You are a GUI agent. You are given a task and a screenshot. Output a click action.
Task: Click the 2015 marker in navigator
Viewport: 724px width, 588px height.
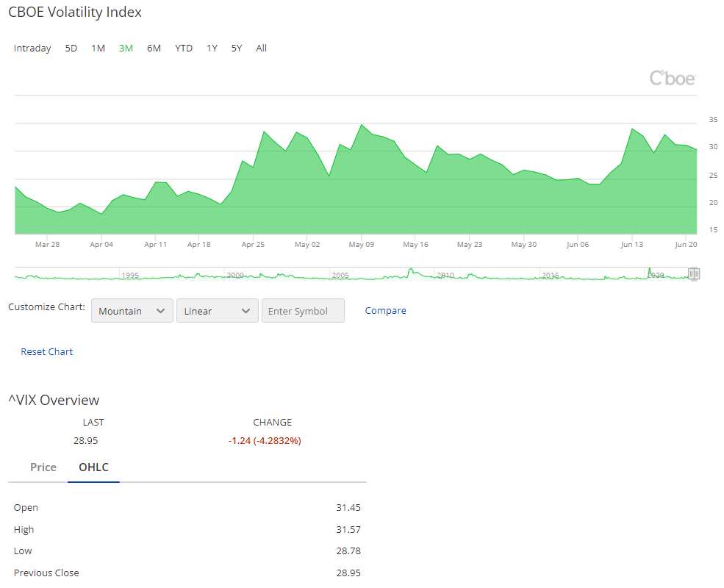pos(551,275)
